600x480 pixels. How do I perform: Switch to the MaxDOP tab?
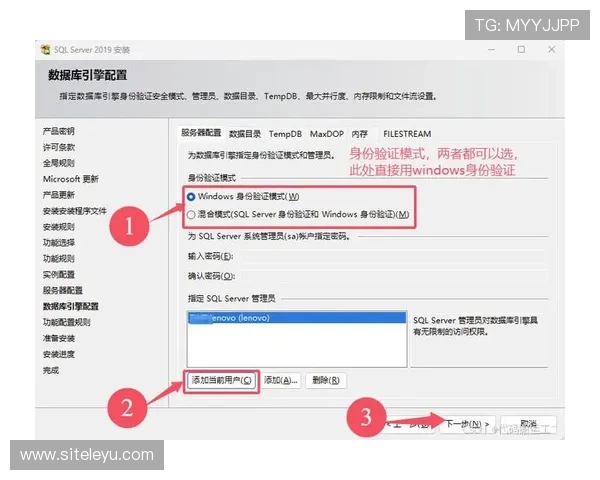point(327,134)
